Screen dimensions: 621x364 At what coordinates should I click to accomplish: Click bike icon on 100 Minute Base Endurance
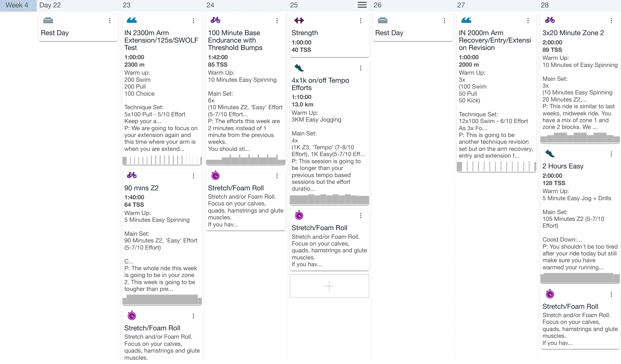(x=215, y=20)
